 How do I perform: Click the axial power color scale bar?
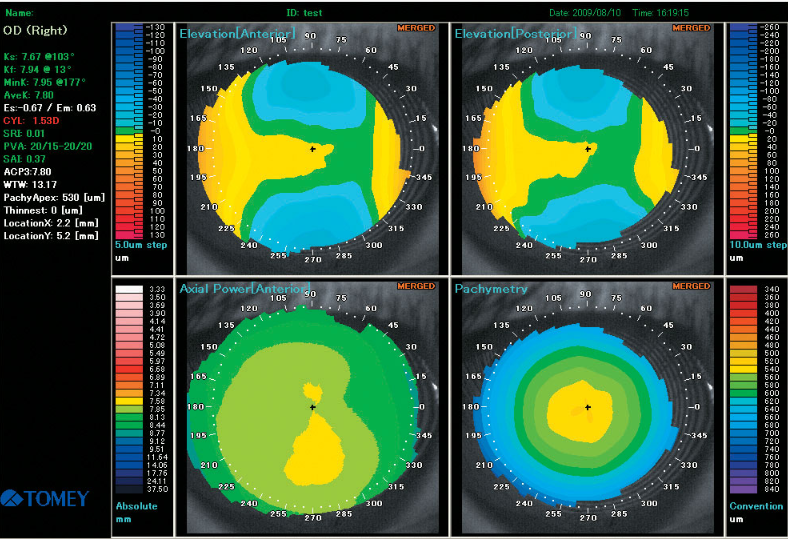click(x=129, y=390)
